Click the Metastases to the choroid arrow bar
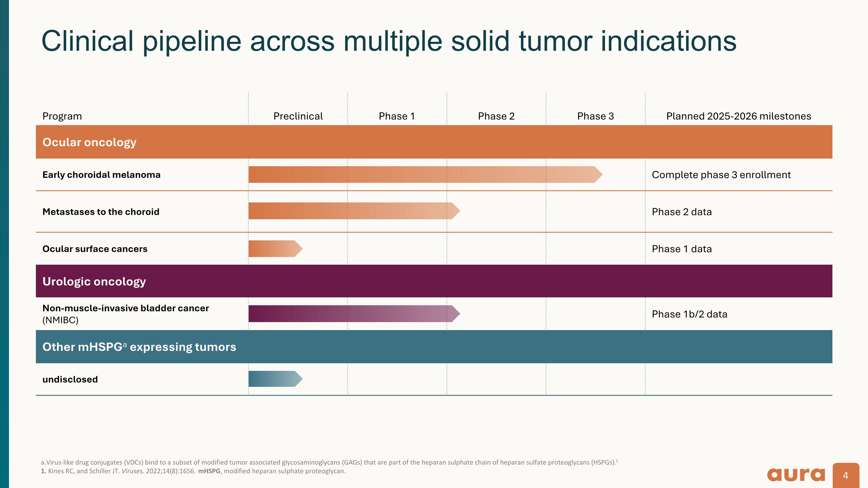 click(x=354, y=211)
